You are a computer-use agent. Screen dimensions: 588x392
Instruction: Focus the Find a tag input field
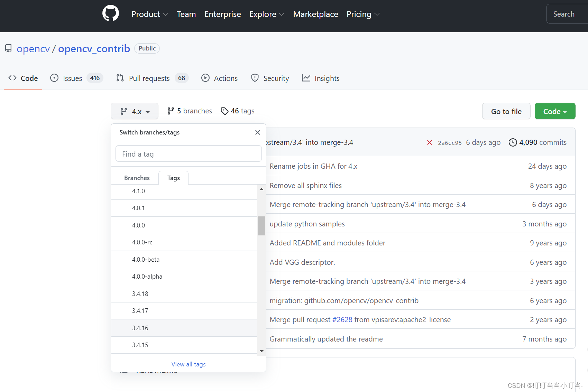189,154
